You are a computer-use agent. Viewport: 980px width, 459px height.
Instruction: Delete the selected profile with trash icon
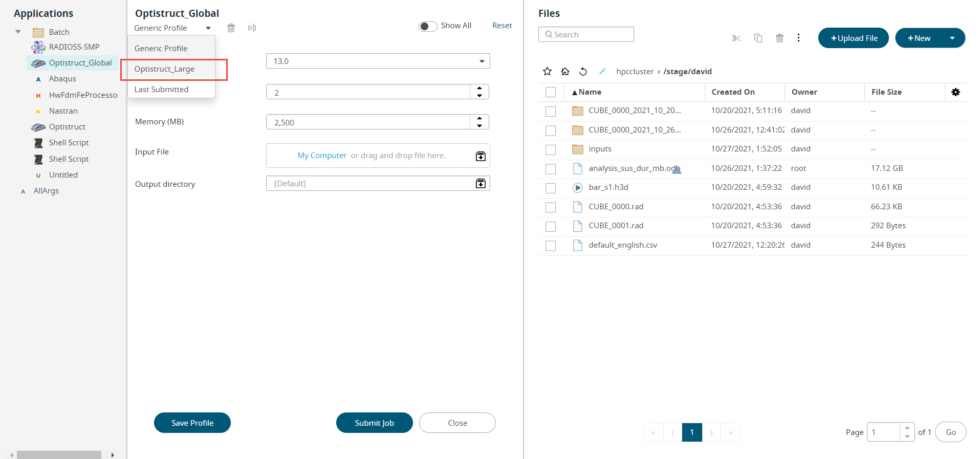point(231,28)
